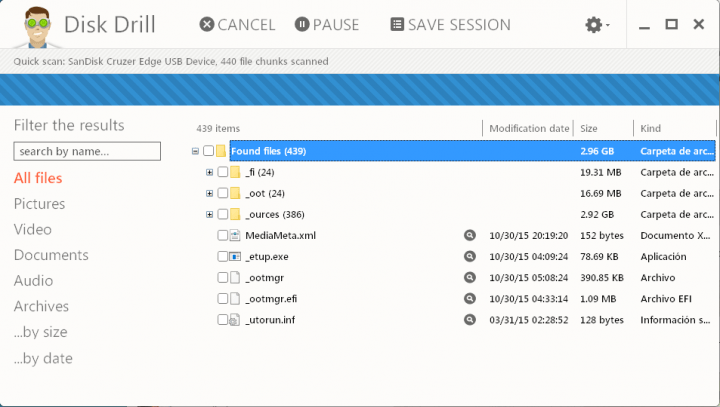Viewport: 720px width, 407px height.
Task: Click date 03/31/15 02:28:52
Action: pyautogui.click(x=529, y=320)
